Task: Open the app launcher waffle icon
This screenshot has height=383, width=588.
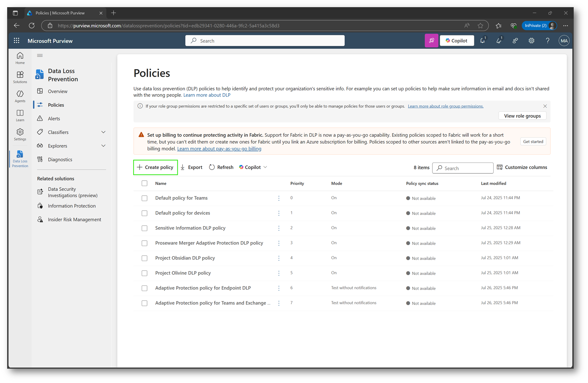Action: click(16, 41)
